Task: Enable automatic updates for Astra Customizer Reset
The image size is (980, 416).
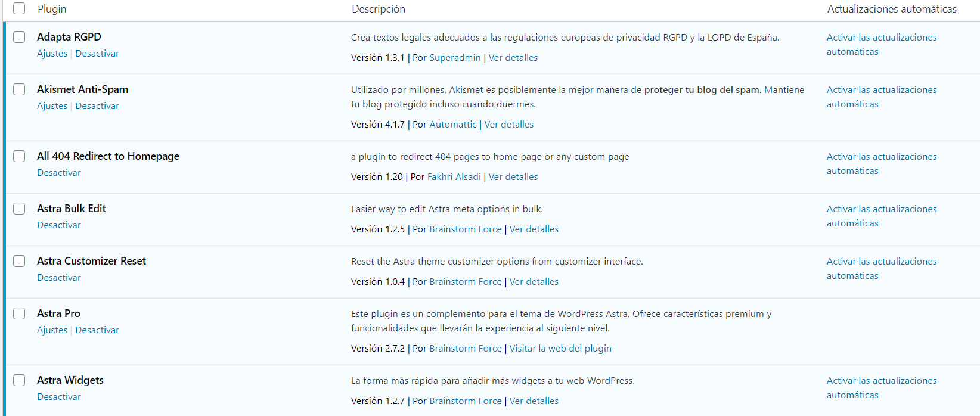Action: coord(882,269)
